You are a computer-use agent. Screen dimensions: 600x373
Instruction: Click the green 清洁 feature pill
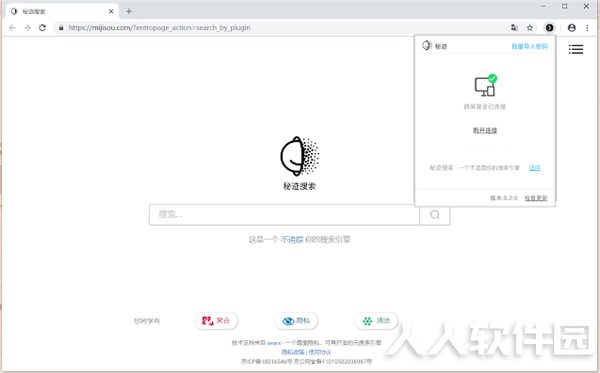point(377,321)
